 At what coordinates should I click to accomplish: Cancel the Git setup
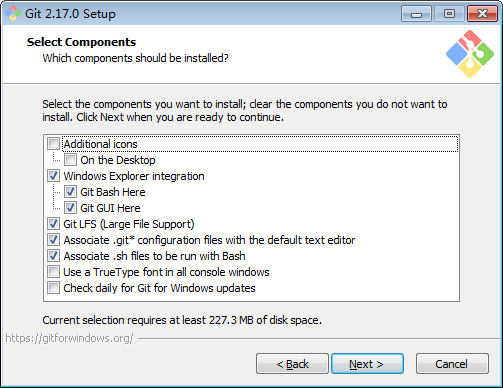tap(452, 364)
